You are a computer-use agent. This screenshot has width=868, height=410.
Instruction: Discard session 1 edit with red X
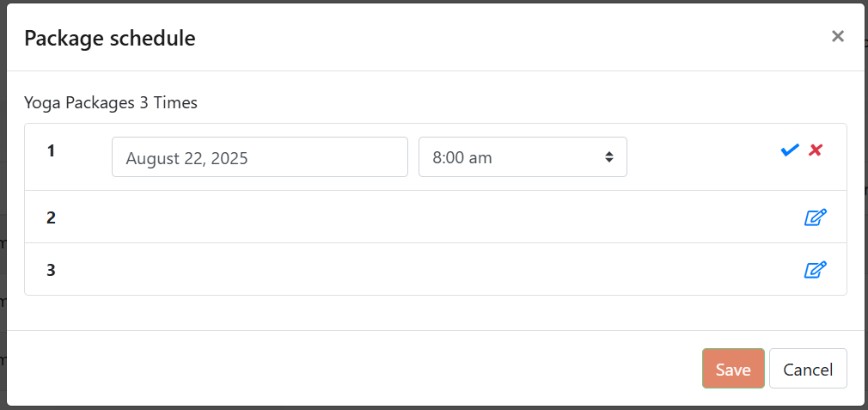click(816, 150)
